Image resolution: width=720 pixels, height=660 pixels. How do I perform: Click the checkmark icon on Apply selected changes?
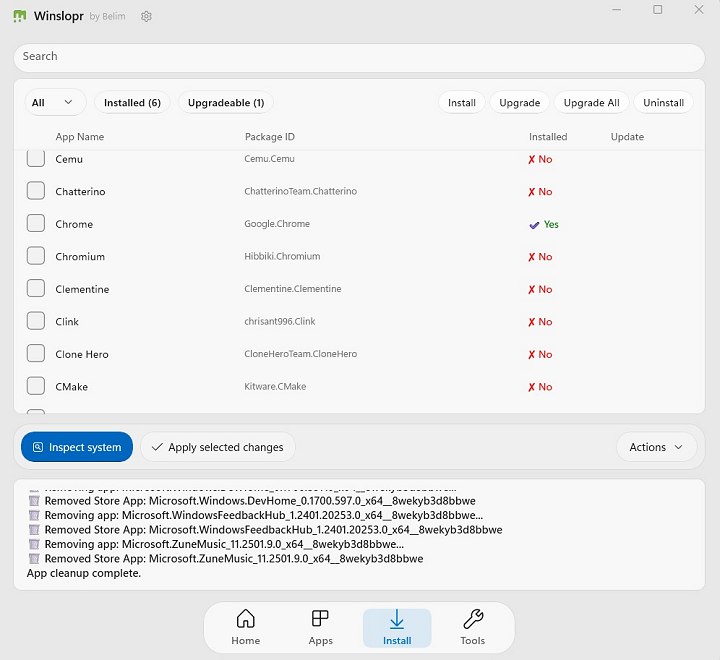(157, 446)
